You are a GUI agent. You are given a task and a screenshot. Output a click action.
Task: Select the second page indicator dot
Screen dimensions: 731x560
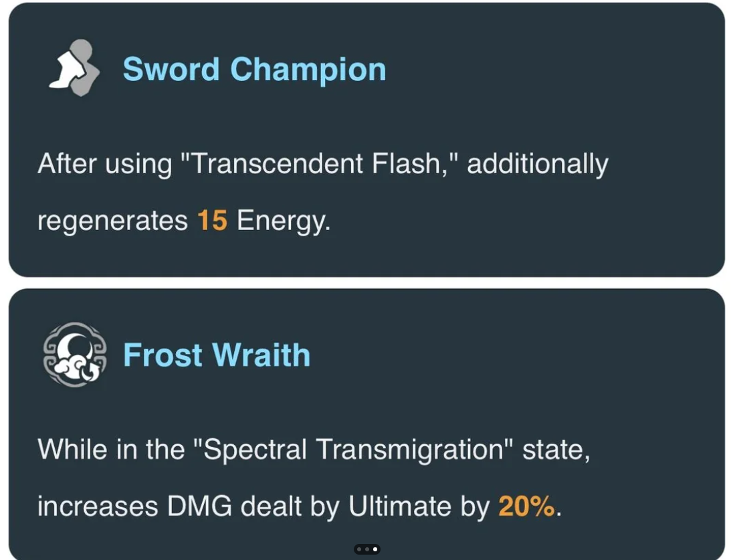[367, 549]
